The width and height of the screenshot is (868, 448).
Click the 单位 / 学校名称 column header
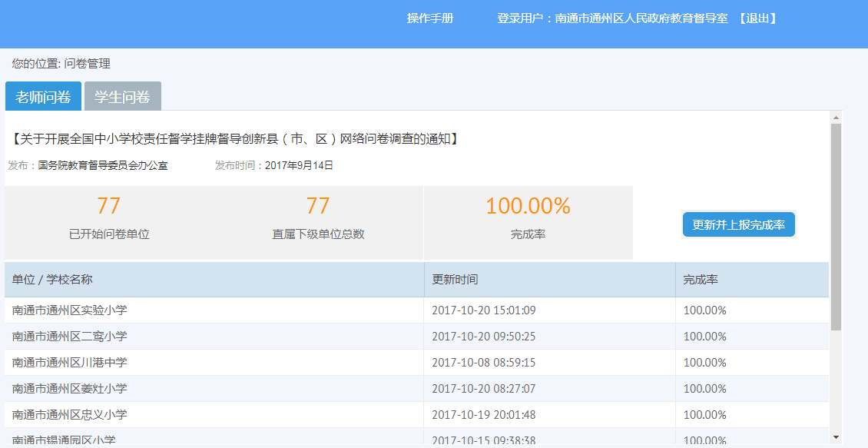click(x=52, y=280)
